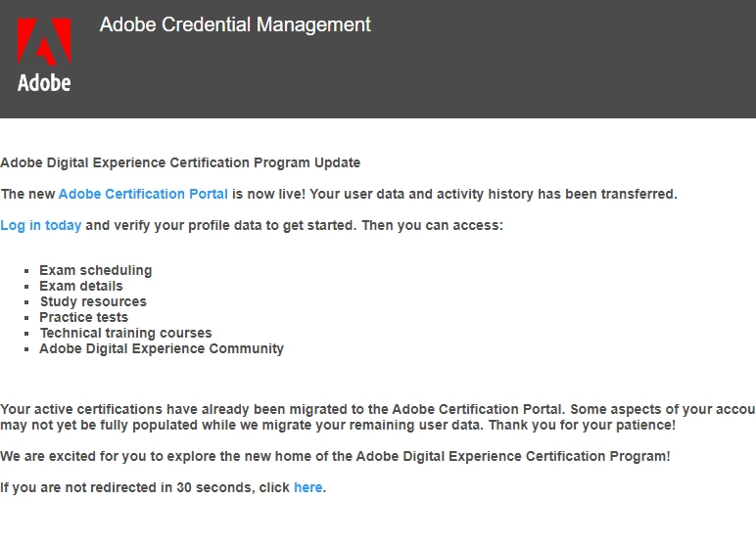Screen dimensions: 756x546
Task: Click the Certification Program Update heading
Action: 180,162
